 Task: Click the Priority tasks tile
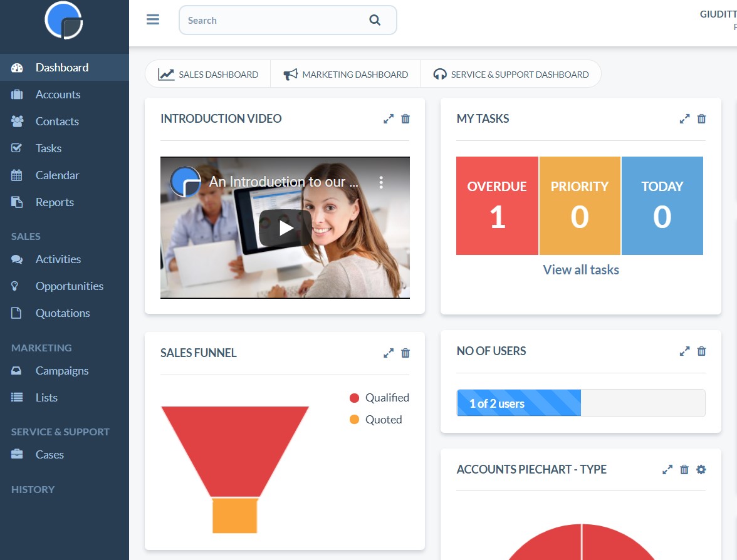tap(580, 205)
